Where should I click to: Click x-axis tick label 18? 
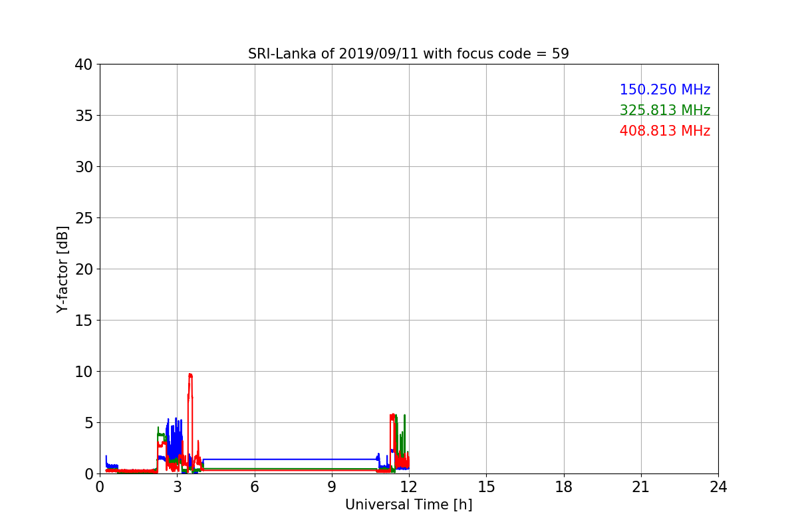click(564, 487)
